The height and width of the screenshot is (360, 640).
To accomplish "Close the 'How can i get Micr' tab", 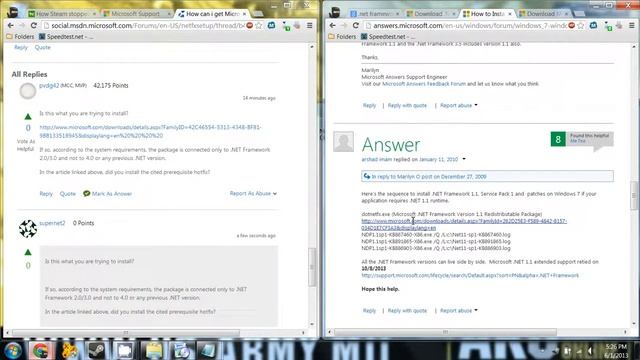I will click(244, 14).
